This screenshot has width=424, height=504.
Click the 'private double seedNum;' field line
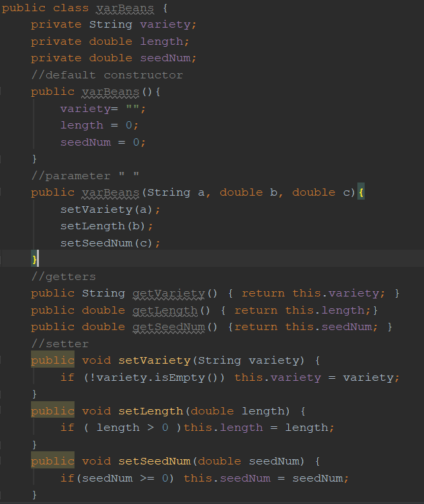point(113,58)
